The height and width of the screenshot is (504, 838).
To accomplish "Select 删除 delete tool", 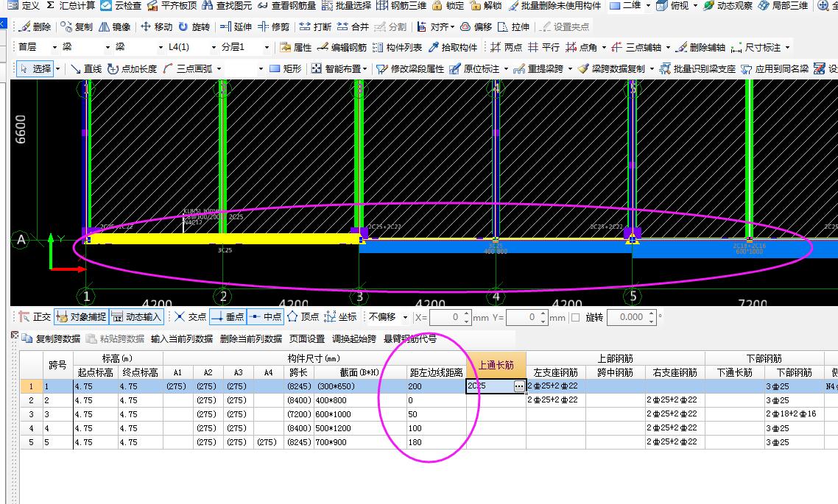I will (x=35, y=26).
